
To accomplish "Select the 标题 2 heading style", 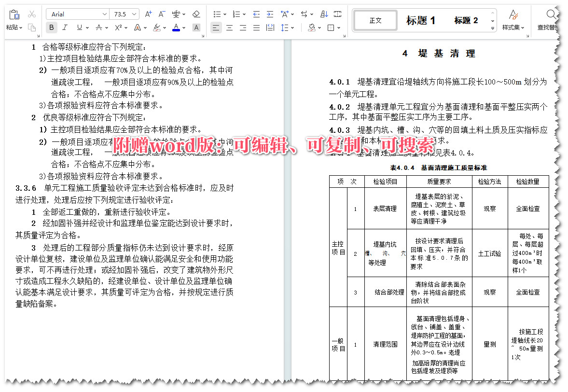I will pyautogui.click(x=466, y=20).
